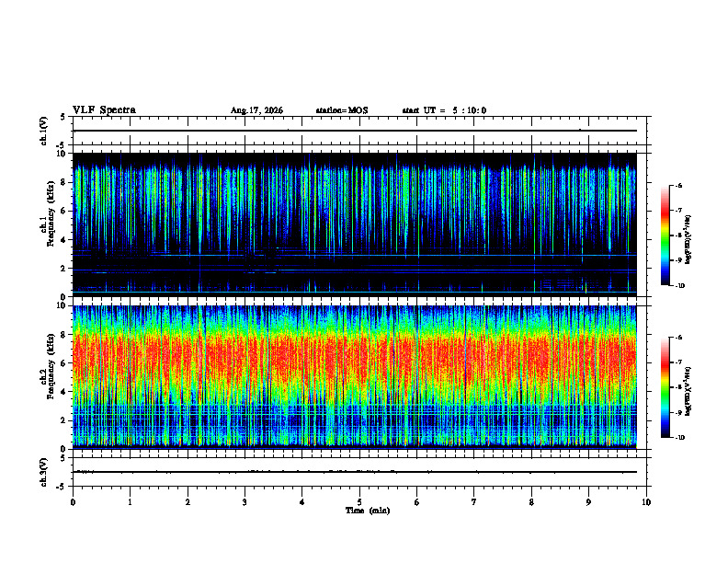Click the ch.2 colorbar "log(PSD)" label

click(688, 392)
